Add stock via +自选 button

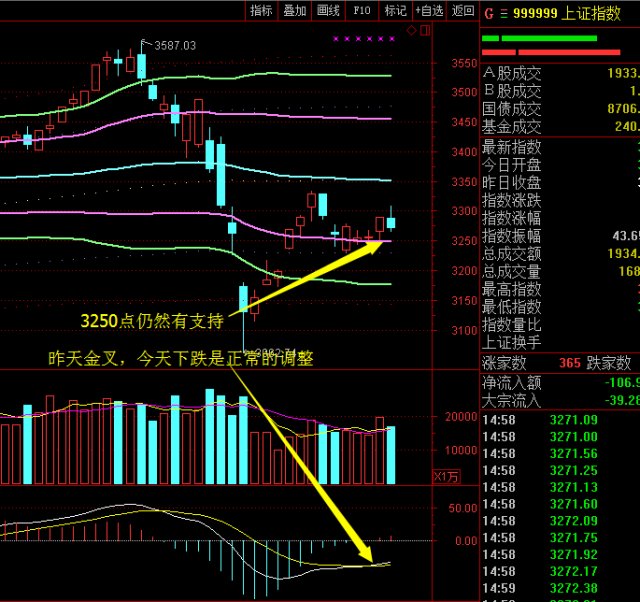tap(429, 11)
